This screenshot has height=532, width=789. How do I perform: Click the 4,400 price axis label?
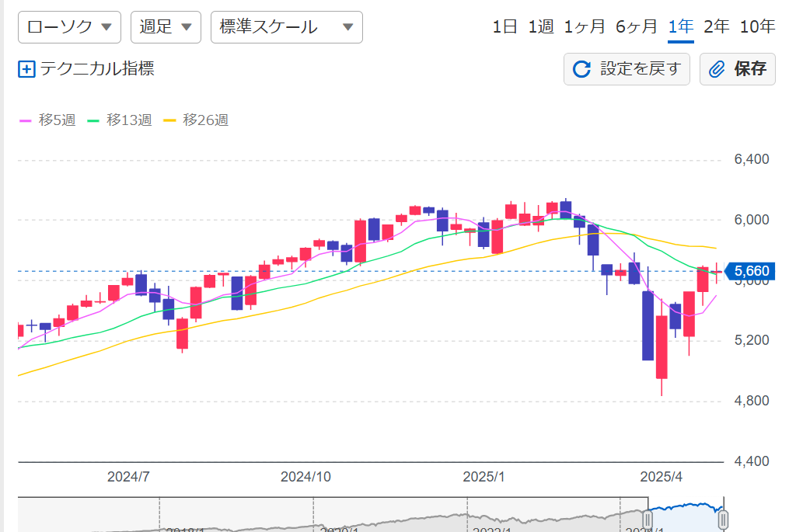click(752, 461)
